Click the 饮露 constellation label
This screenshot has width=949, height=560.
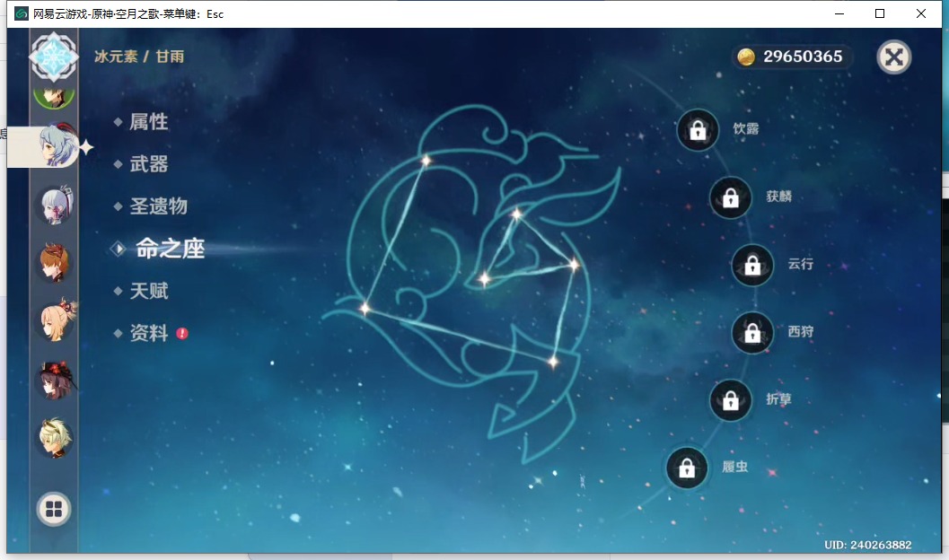tap(745, 129)
